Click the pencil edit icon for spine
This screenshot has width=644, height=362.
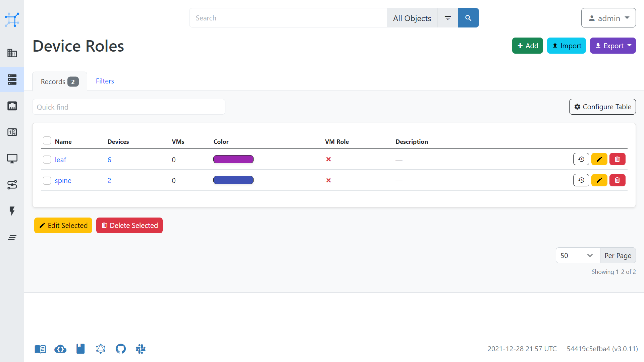click(x=599, y=180)
